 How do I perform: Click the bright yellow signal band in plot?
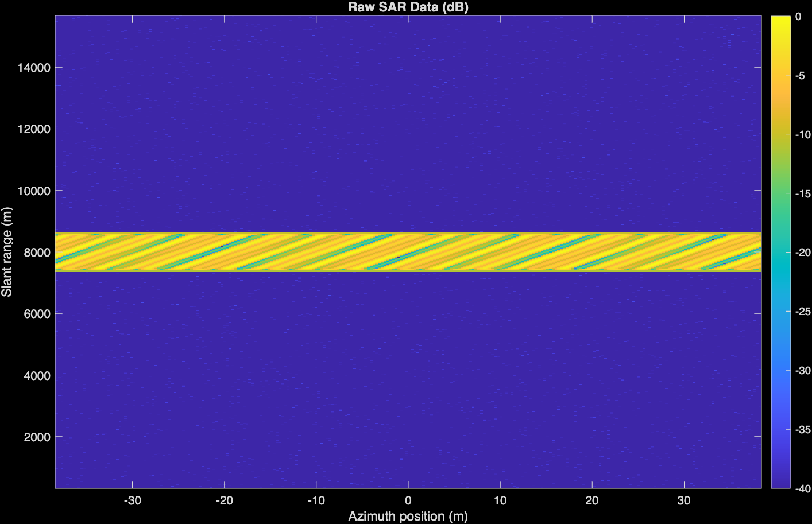[x=408, y=253]
